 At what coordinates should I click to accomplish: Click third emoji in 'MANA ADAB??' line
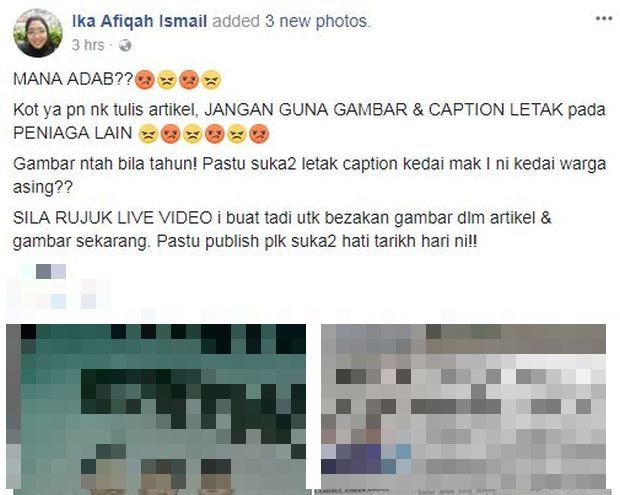[189, 79]
